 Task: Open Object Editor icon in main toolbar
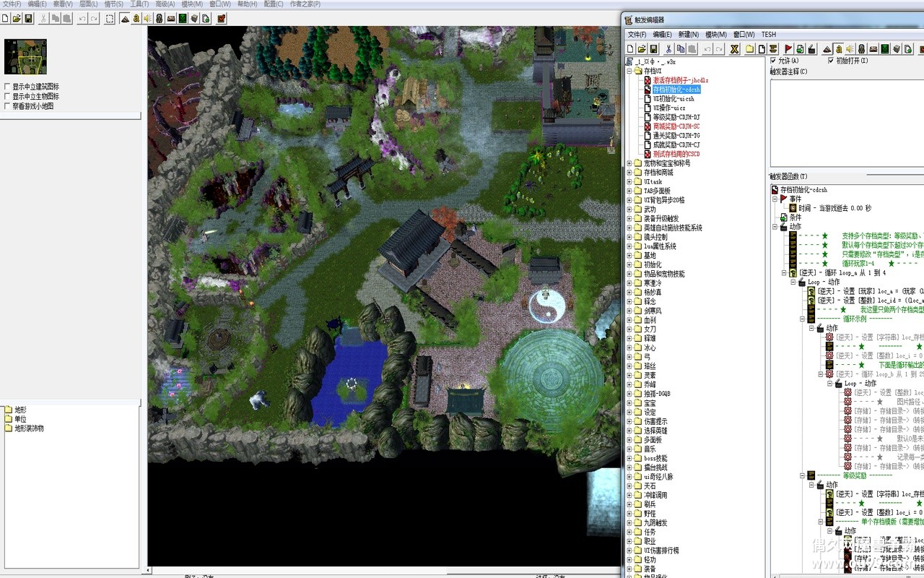coord(160,18)
